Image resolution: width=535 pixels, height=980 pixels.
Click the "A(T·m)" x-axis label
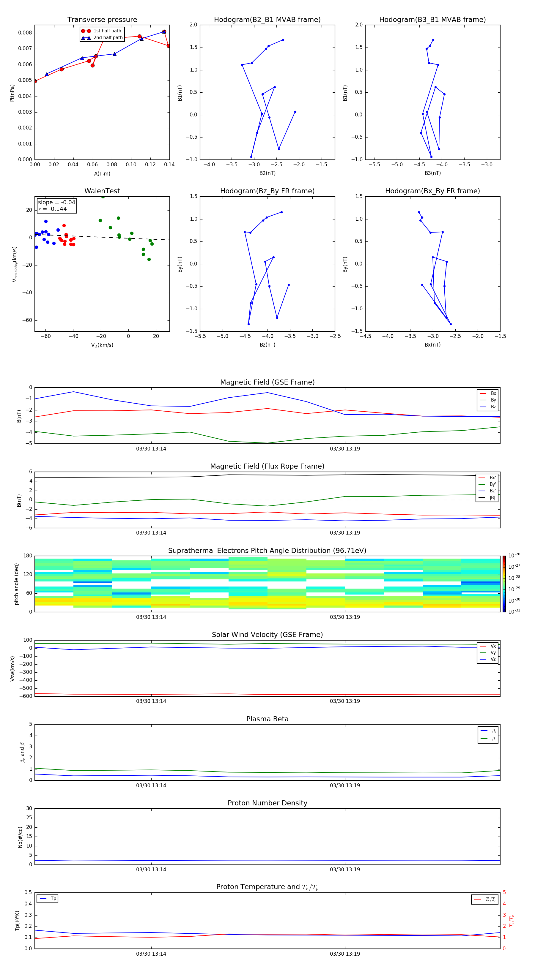coord(102,173)
